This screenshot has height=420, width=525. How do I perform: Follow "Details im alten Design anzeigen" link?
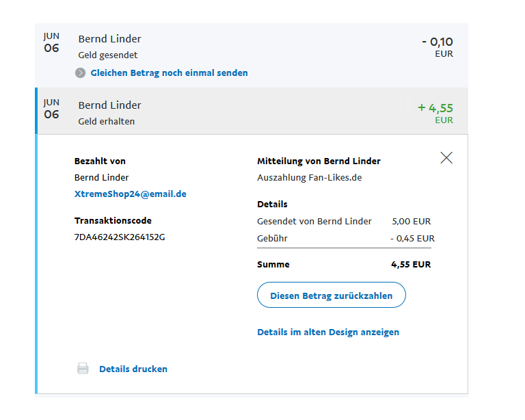tap(328, 332)
